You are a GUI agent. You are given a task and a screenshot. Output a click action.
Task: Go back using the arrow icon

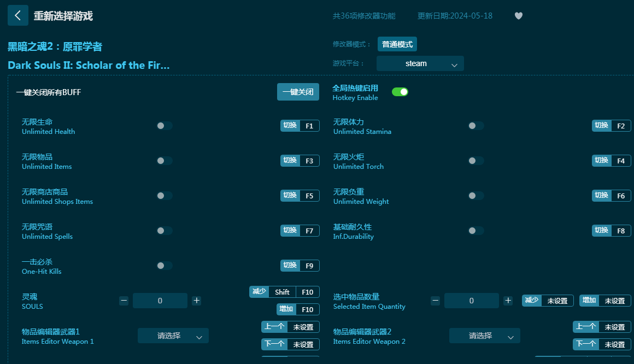pyautogui.click(x=18, y=15)
